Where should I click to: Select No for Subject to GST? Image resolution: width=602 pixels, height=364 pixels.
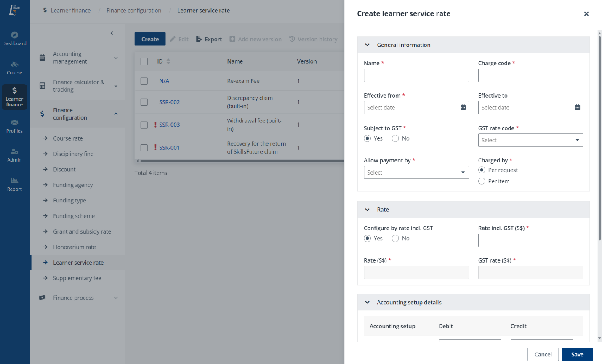tap(395, 138)
